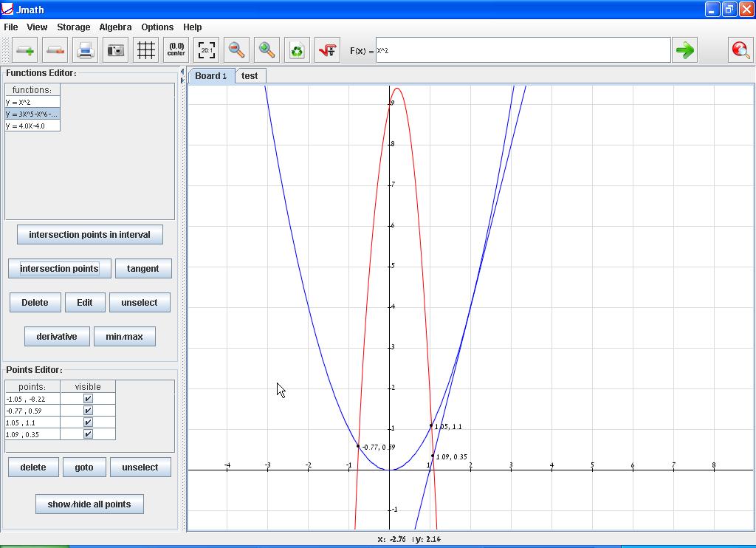This screenshot has height=548, width=756.
Task: Collapse the left panel with the divider arrow
Action: click(182, 72)
